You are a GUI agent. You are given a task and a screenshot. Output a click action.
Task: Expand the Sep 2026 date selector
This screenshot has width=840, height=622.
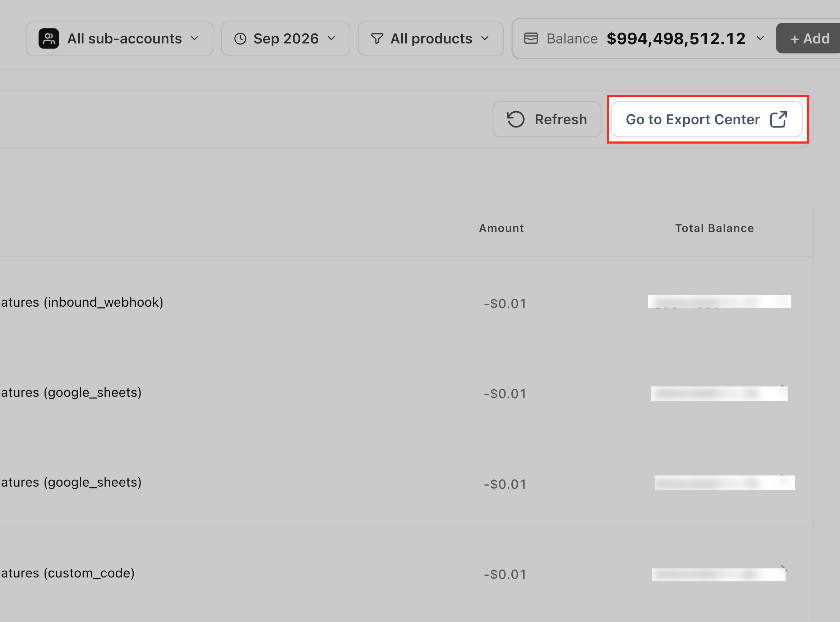pos(285,38)
